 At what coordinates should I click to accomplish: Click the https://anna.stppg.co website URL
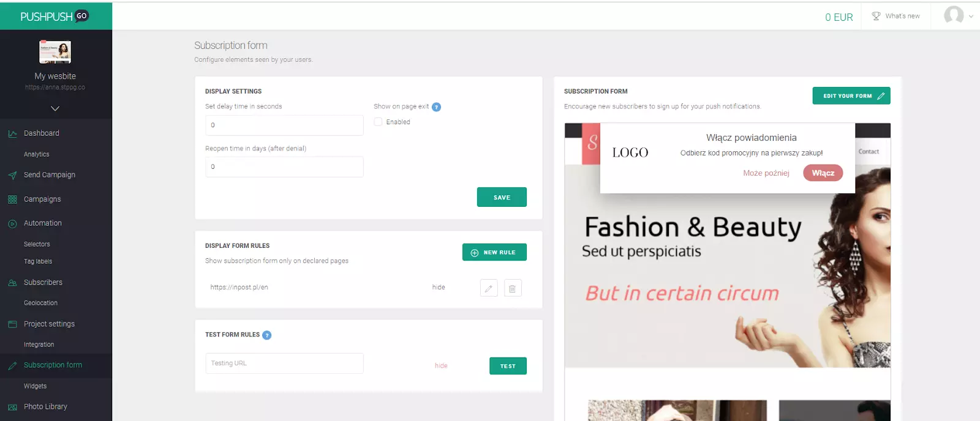tap(55, 88)
